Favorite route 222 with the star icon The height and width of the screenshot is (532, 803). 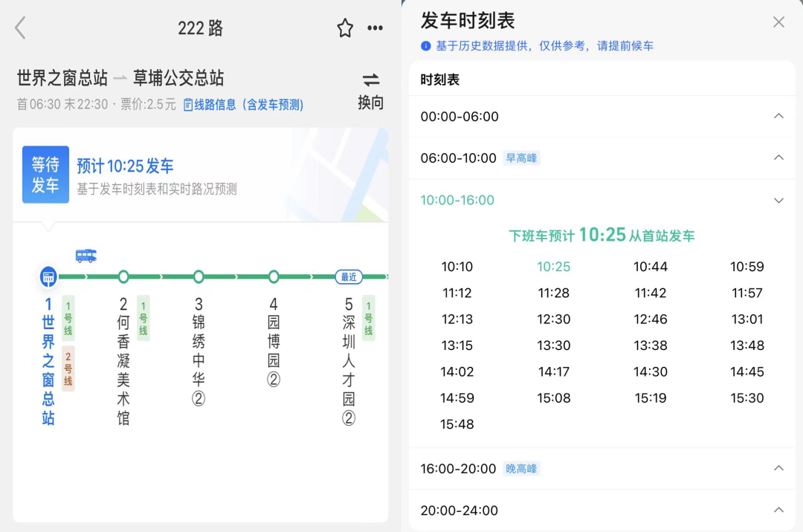[x=345, y=27]
